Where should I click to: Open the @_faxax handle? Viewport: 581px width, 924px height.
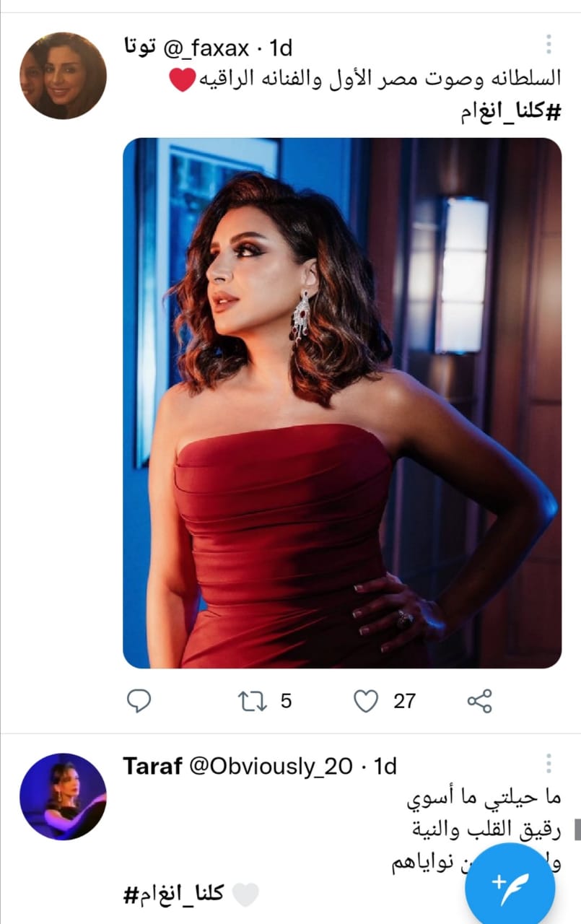point(211,49)
